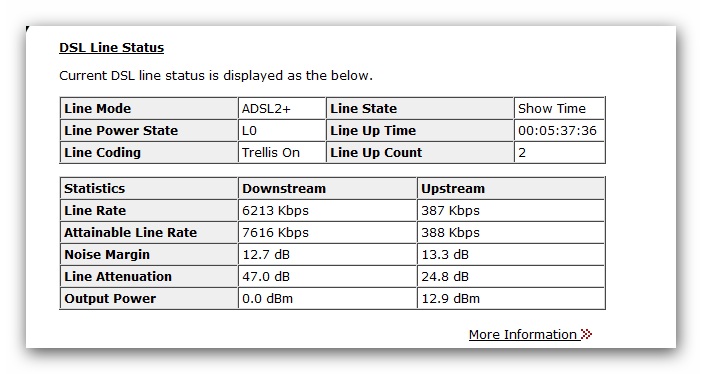Open the More Information link
Image resolution: width=702 pixels, height=374 pixels.
[522, 334]
